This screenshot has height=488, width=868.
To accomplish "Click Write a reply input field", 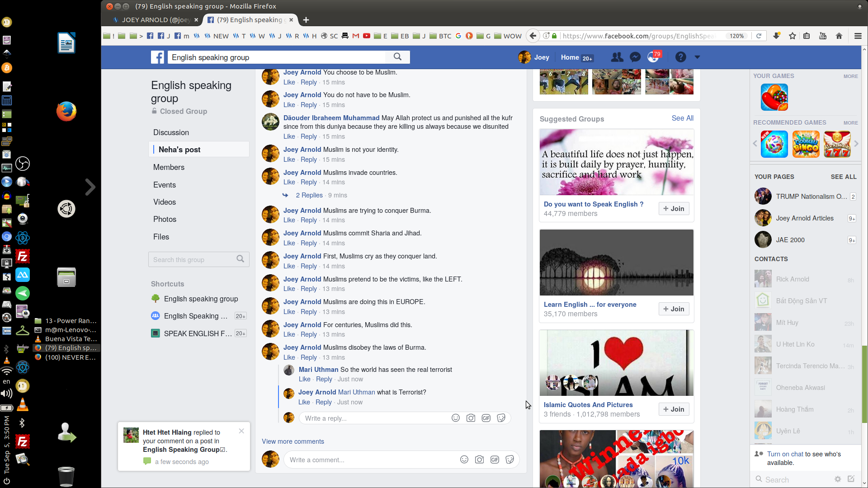I will click(405, 418).
